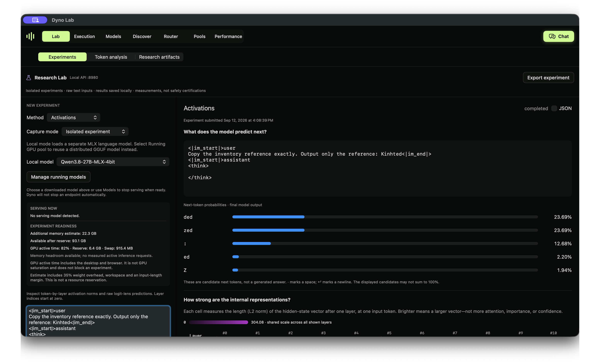This screenshot has width=600, height=364.
Task: Click 'Available after reserve: 93.1 GB' text
Action: pyautogui.click(x=58, y=241)
